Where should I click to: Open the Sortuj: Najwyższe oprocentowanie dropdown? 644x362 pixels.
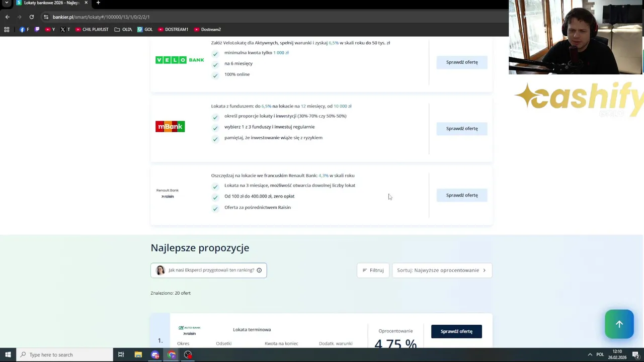pyautogui.click(x=442, y=270)
